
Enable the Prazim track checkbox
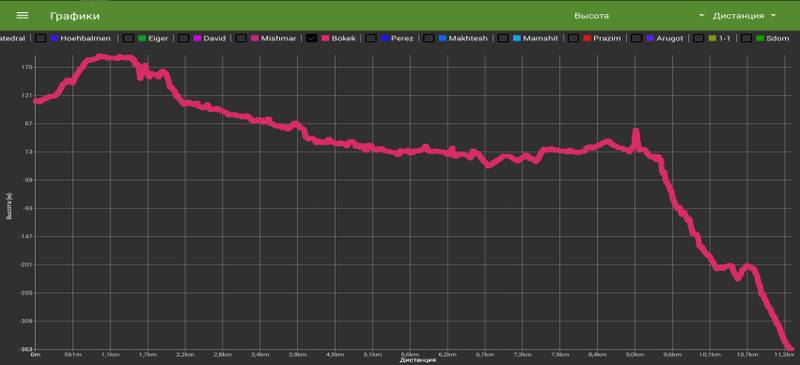[x=574, y=38]
